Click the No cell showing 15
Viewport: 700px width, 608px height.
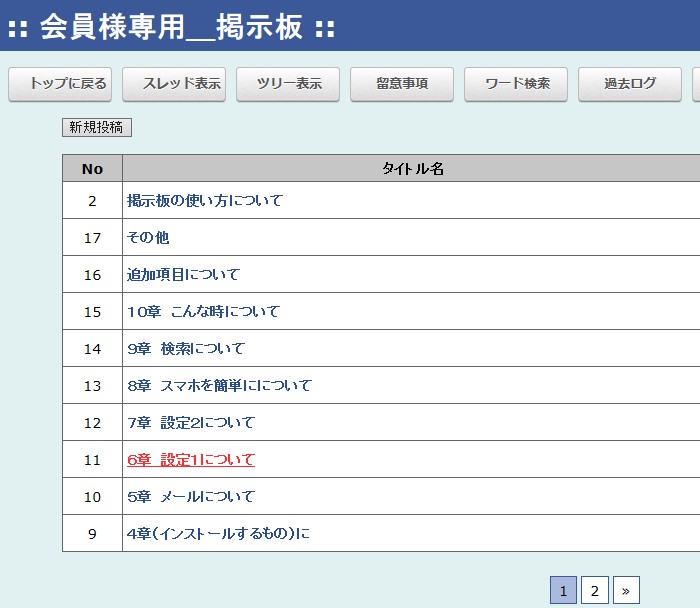92,312
